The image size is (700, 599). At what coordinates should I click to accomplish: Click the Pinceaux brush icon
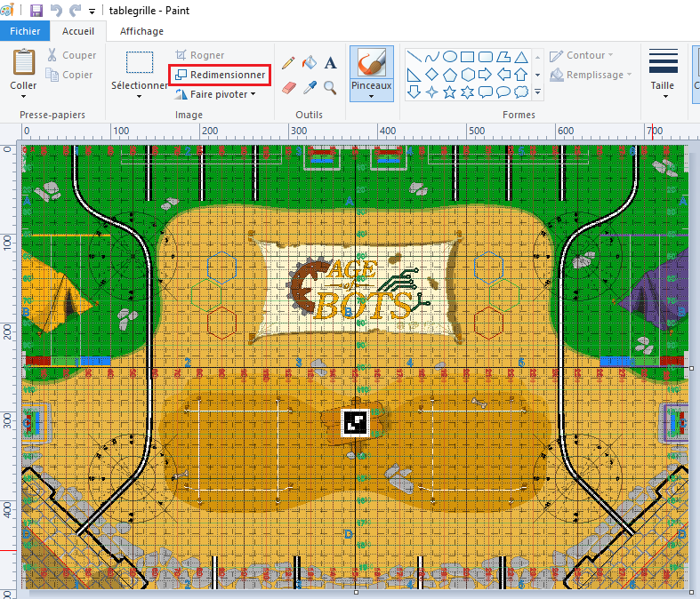(372, 63)
